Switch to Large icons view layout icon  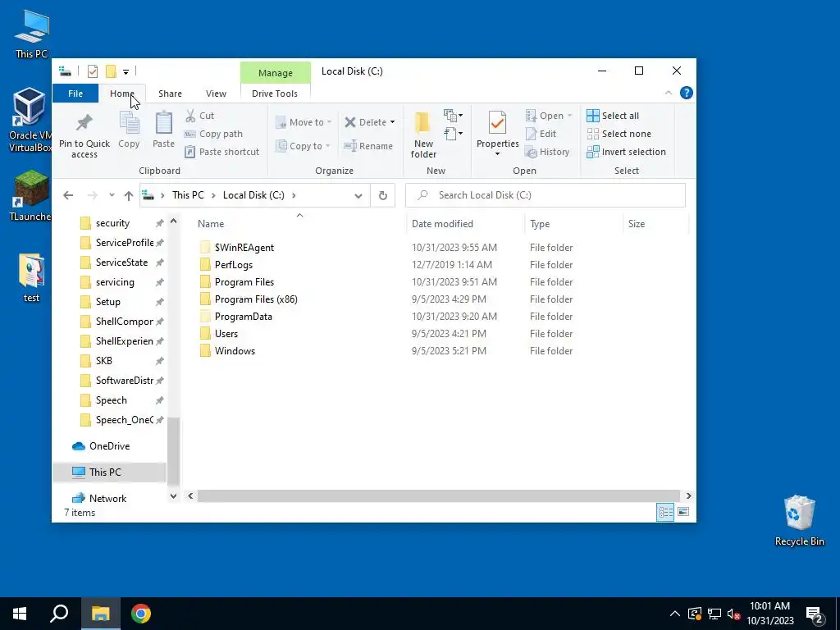tap(683, 512)
